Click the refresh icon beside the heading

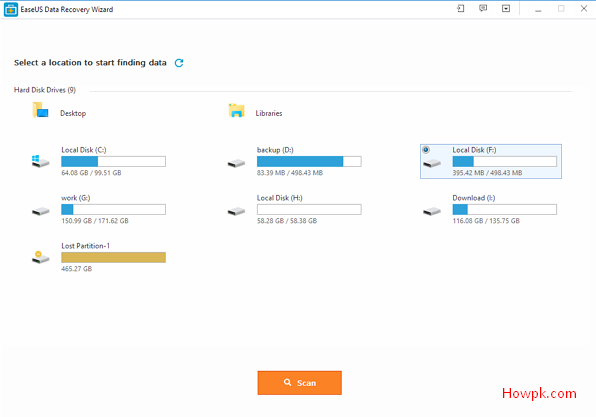click(179, 63)
